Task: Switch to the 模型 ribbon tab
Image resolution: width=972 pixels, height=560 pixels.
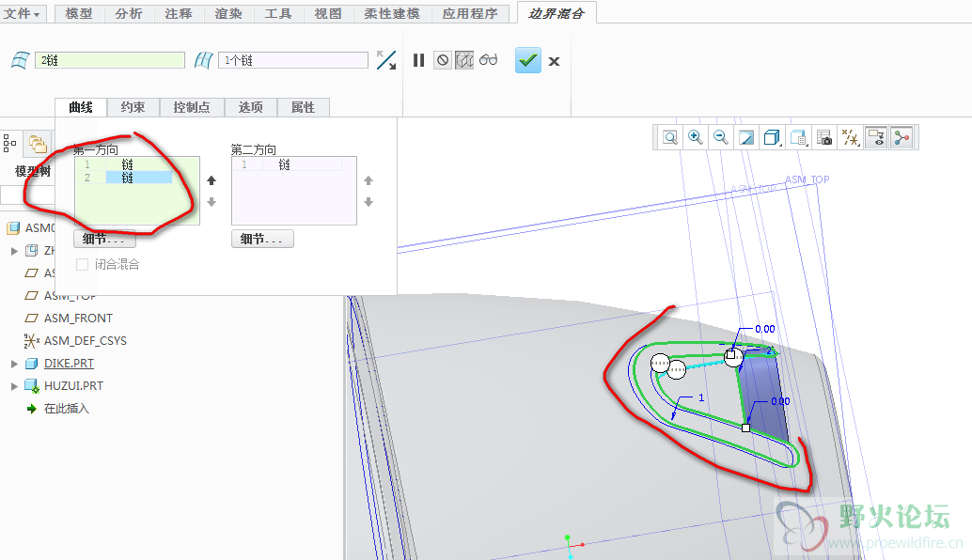Action: point(79,14)
